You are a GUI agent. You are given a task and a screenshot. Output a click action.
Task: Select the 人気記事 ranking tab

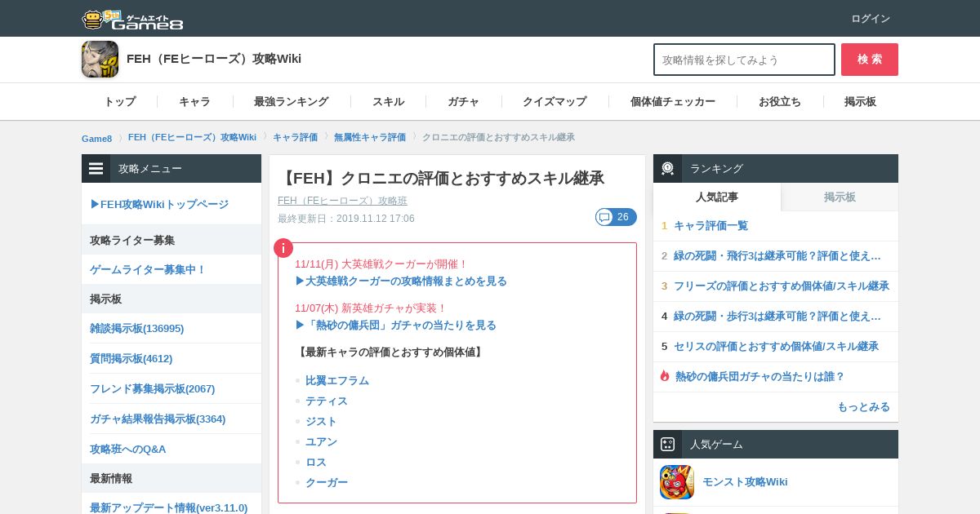pos(717,197)
